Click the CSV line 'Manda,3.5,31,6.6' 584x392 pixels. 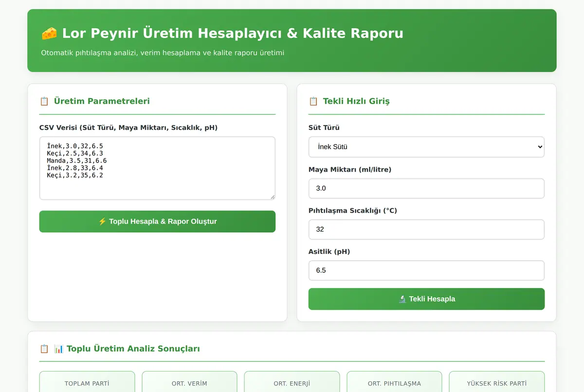pyautogui.click(x=77, y=160)
